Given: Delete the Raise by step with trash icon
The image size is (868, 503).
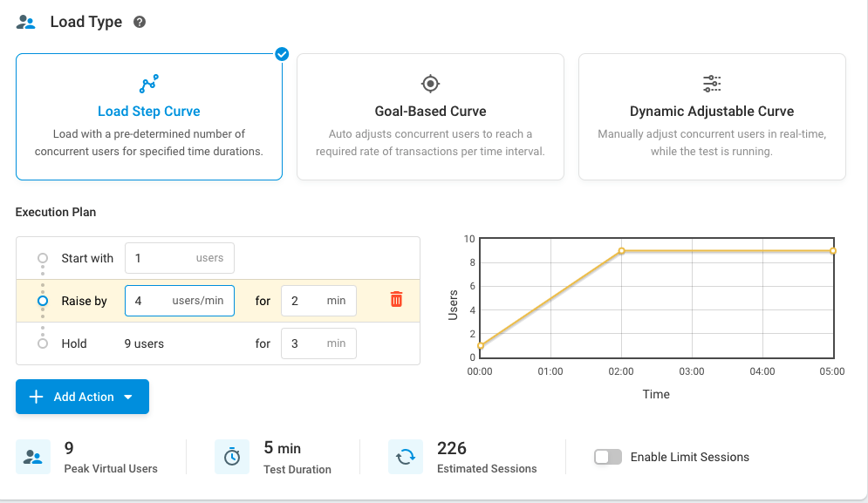Looking at the screenshot, I should [396, 300].
